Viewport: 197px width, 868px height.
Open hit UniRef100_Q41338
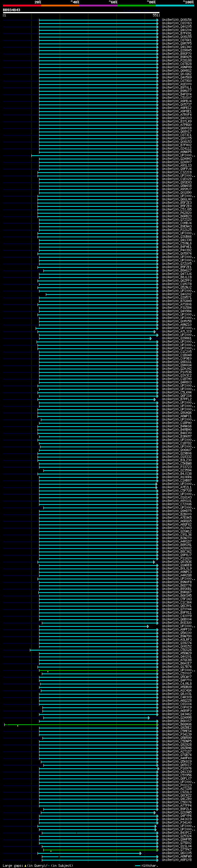(176, 240)
